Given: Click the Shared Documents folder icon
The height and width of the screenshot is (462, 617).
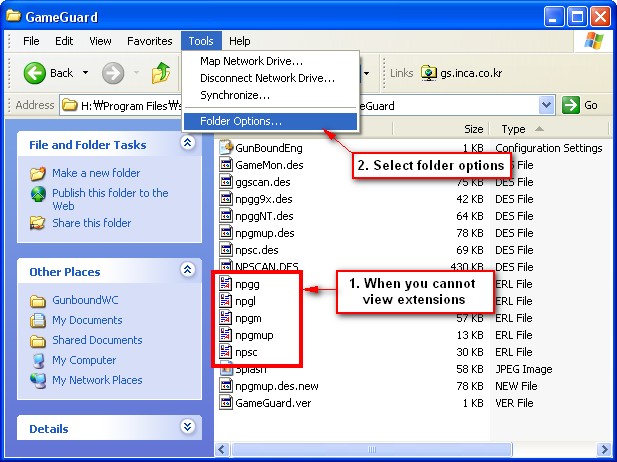Looking at the screenshot, I should click(38, 340).
